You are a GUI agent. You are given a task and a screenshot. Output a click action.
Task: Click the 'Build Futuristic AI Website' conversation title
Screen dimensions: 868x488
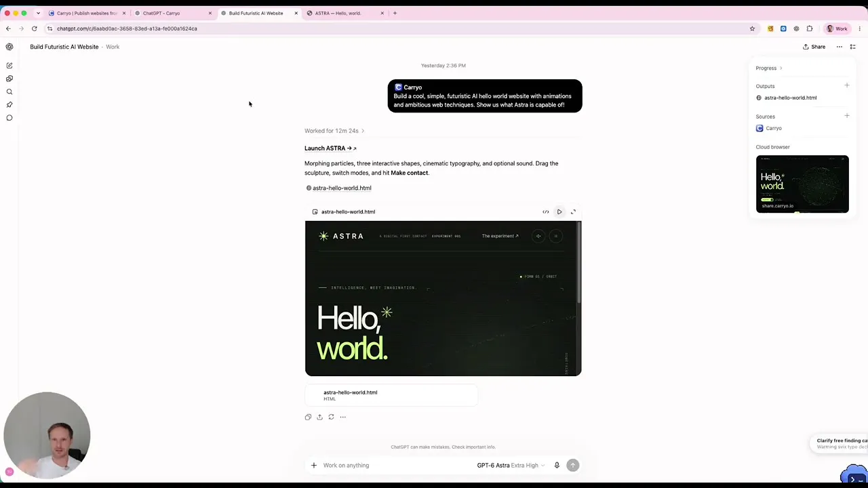tap(64, 47)
